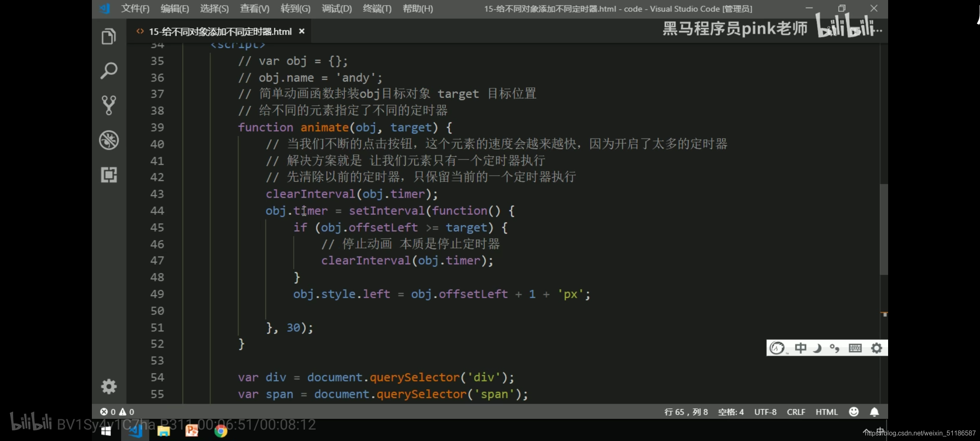Viewport: 980px width, 441px height.
Task: Open the Extensions panel icon
Action: tap(109, 175)
